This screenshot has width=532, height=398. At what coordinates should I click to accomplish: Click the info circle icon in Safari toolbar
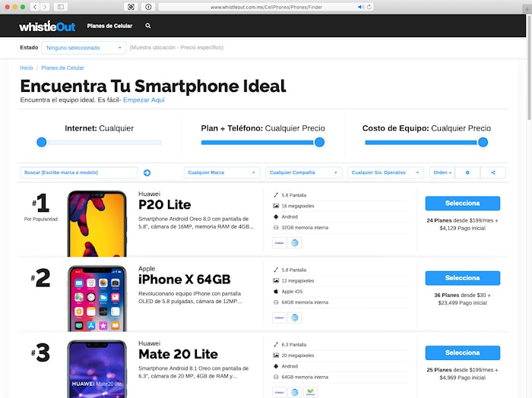(x=148, y=7)
